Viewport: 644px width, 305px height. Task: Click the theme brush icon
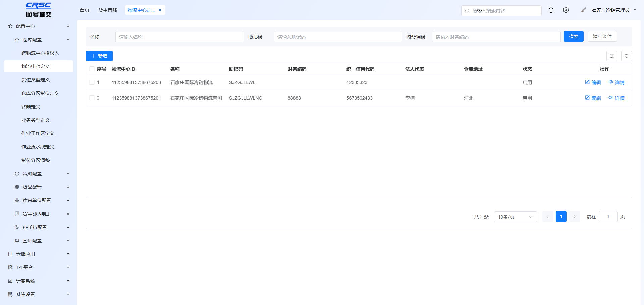(584, 10)
